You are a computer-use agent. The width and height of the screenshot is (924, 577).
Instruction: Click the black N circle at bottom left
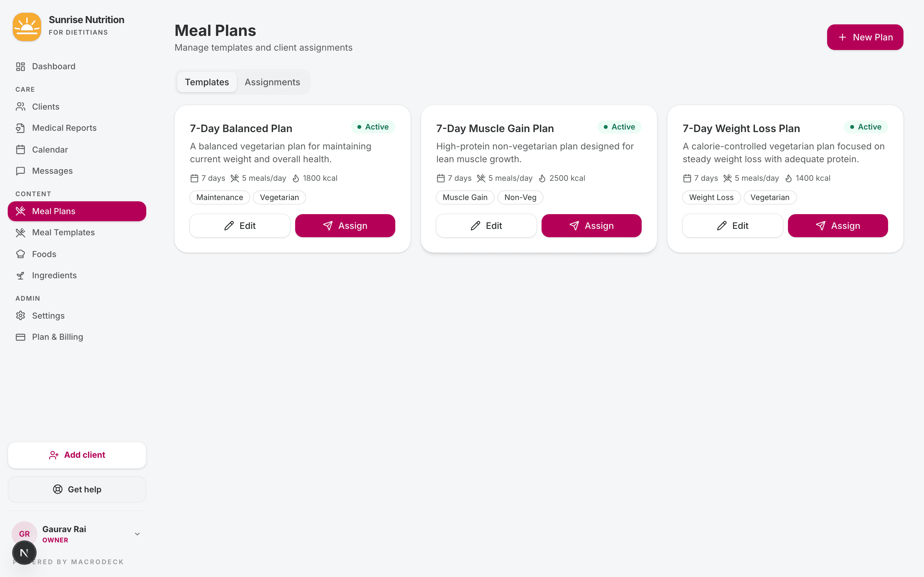pos(24,552)
